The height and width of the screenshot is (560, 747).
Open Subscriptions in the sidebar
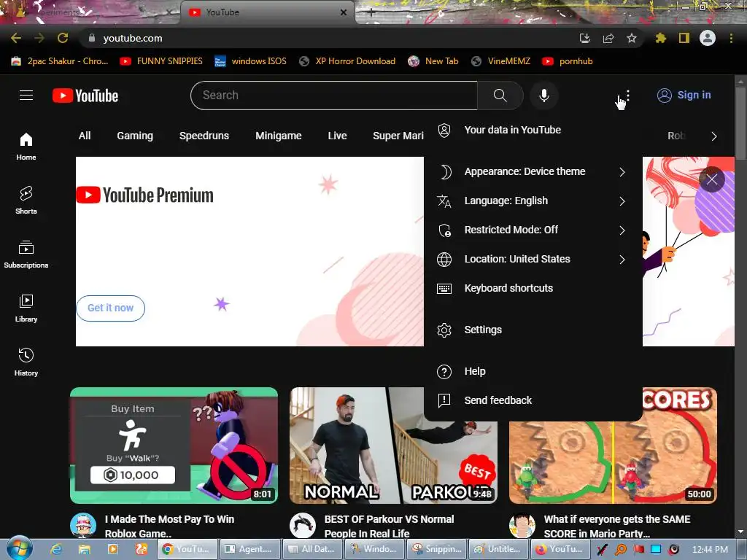pyautogui.click(x=26, y=254)
